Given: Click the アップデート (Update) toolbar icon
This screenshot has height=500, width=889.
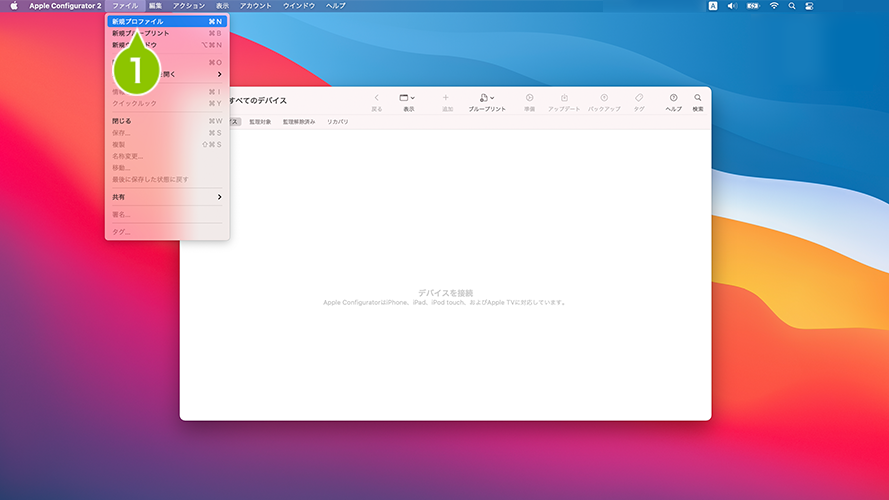Looking at the screenshot, I should 564,98.
